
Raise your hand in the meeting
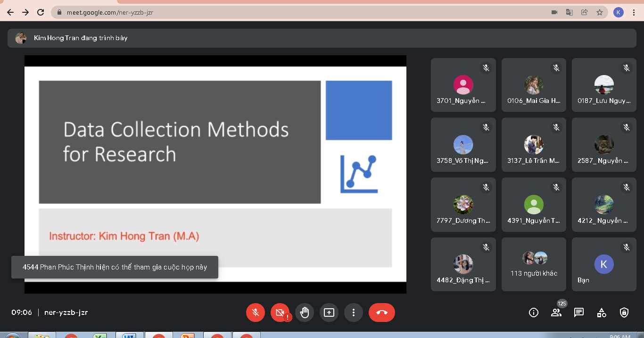click(305, 313)
